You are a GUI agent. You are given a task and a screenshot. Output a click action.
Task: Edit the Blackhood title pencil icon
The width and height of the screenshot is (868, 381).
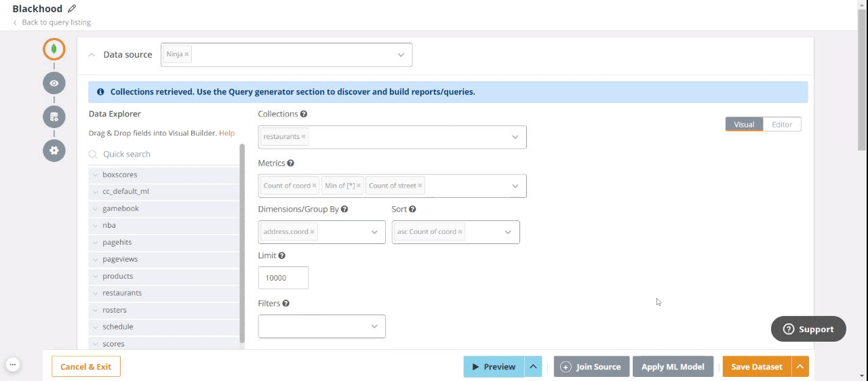point(72,9)
